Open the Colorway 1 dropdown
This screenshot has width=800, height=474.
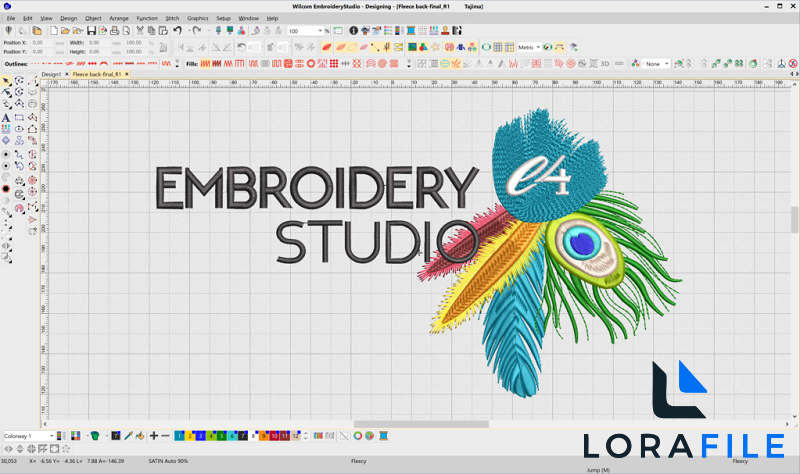pyautogui.click(x=51, y=436)
